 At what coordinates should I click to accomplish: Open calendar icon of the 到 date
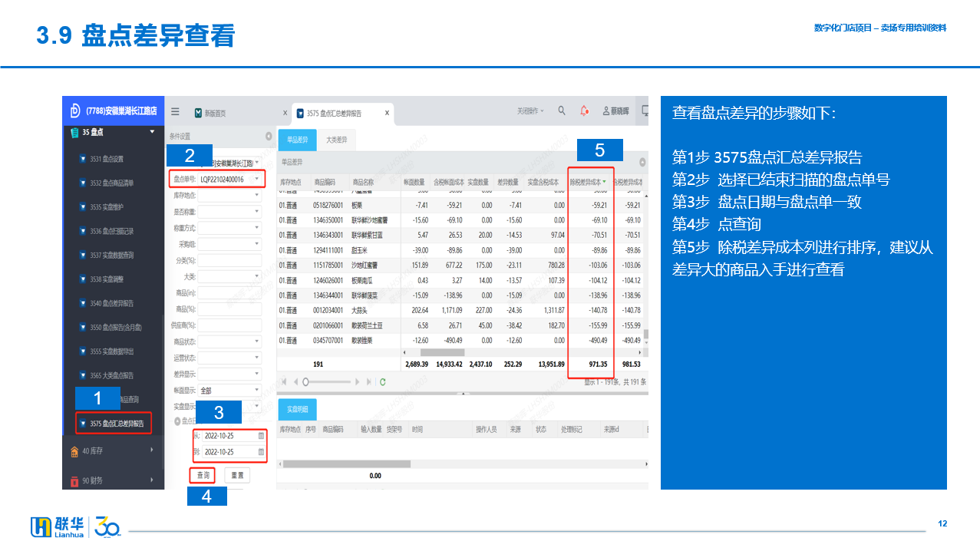pyautogui.click(x=261, y=452)
